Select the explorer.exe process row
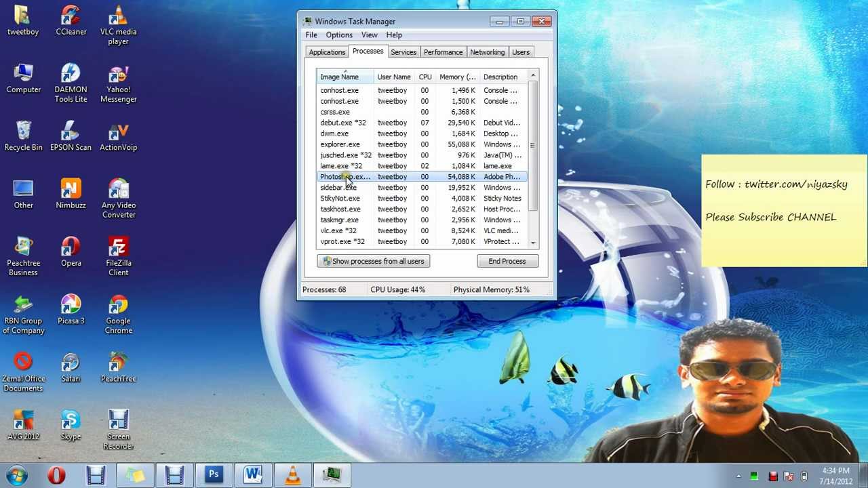Screen dimensions: 868x488 (422, 144)
